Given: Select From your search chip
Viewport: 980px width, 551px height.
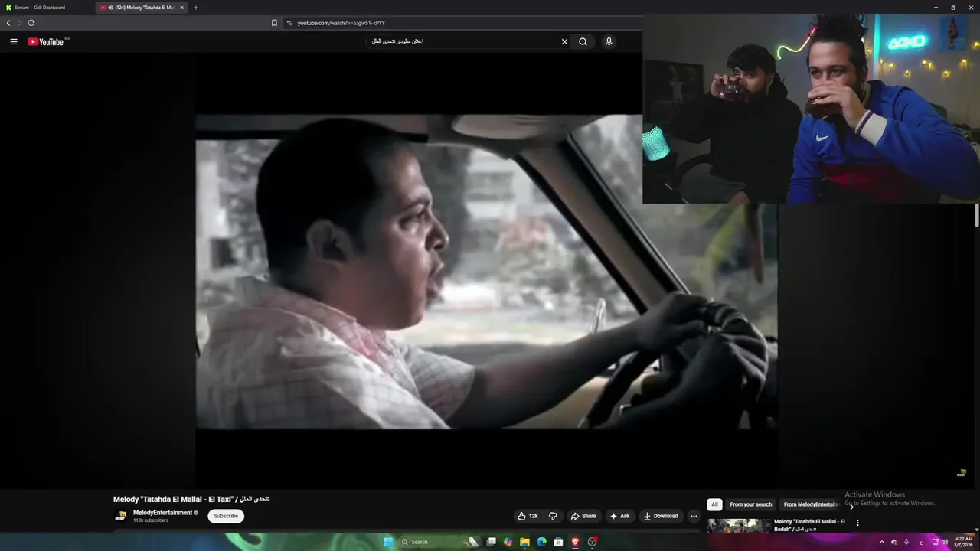Looking at the screenshot, I should [751, 504].
